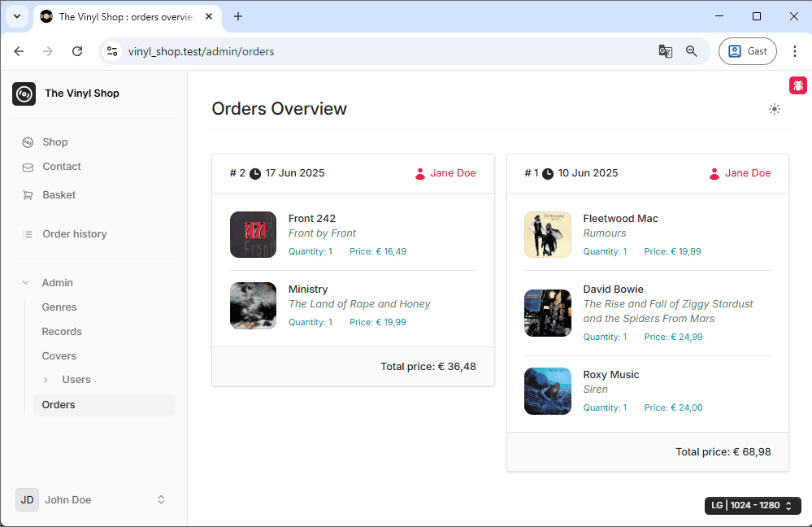Select Orders in the admin menu
This screenshot has width=812, height=527.
coord(105,405)
